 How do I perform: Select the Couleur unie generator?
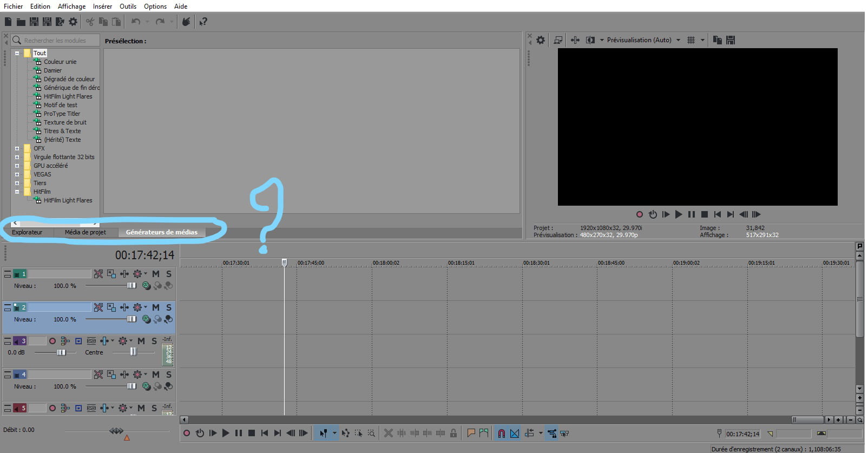coord(60,62)
